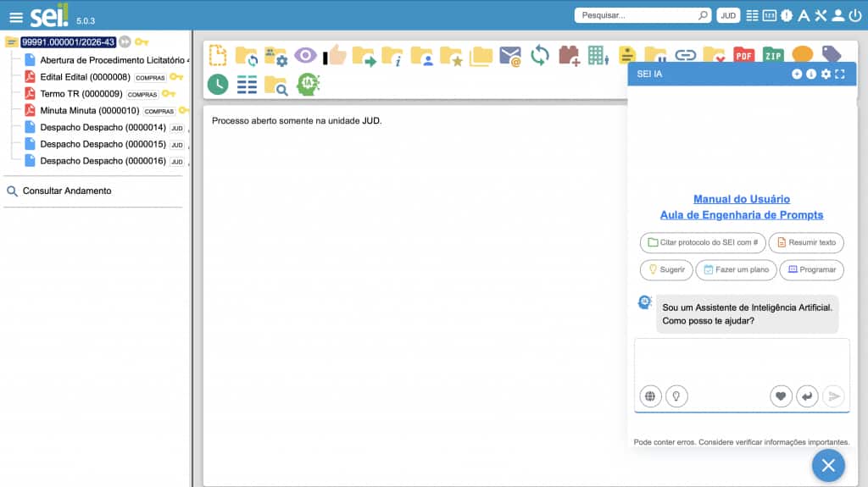This screenshot has width=868, height=487.
Task: Click the stacked folders duplicate icon
Action: point(481,57)
